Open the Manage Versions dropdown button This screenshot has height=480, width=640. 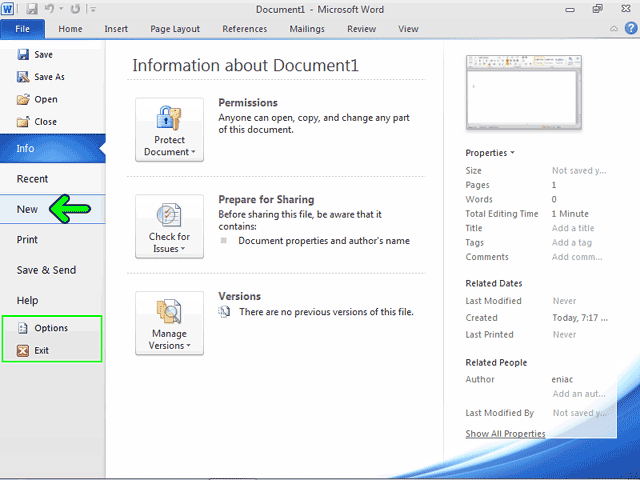169,323
